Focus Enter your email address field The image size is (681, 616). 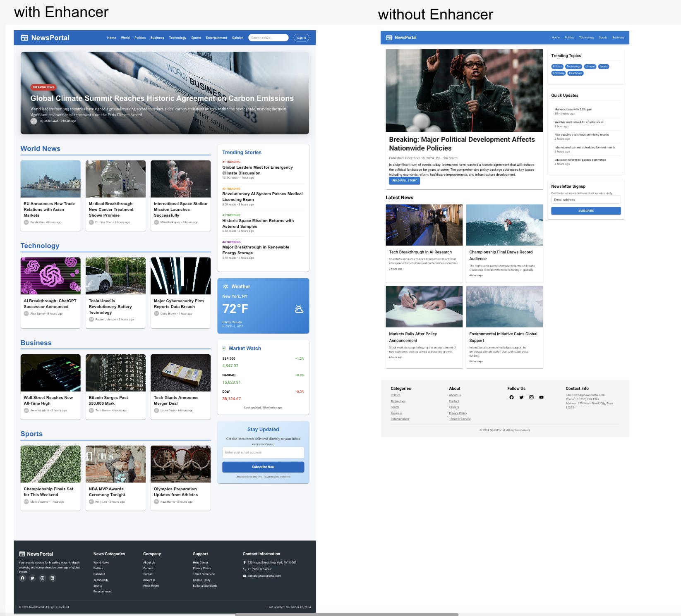point(263,452)
